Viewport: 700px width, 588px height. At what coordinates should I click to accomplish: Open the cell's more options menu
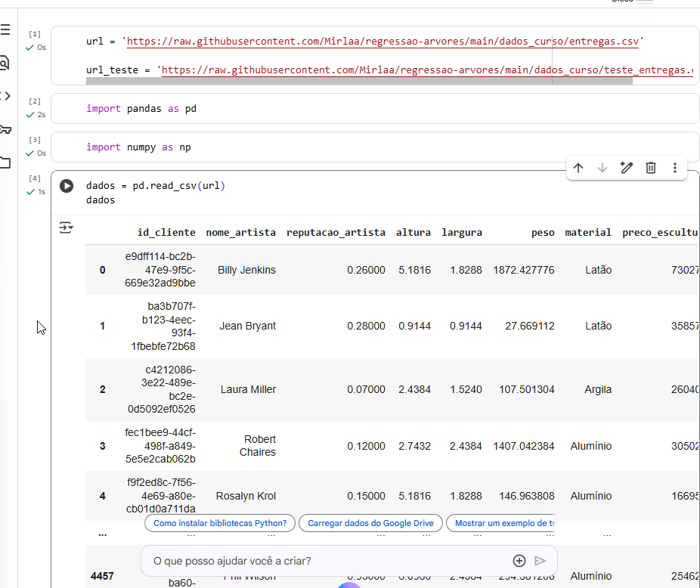pos(674,168)
